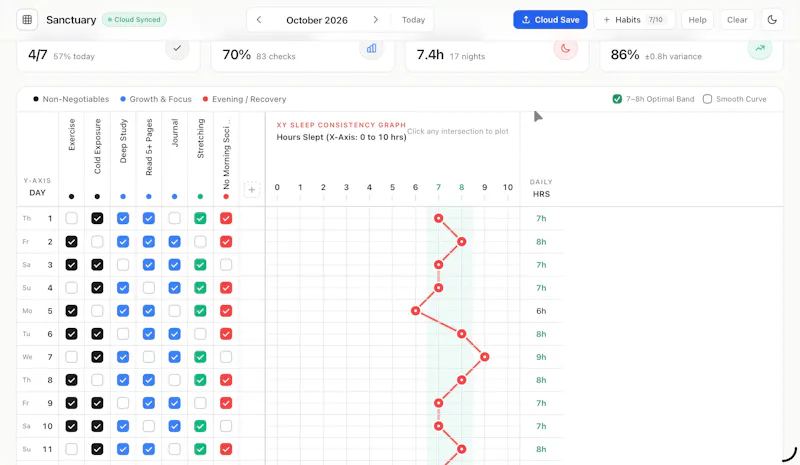Screen dimensions: 800x465
Task: Click the Cold Exposure column header
Action: click(x=97, y=146)
